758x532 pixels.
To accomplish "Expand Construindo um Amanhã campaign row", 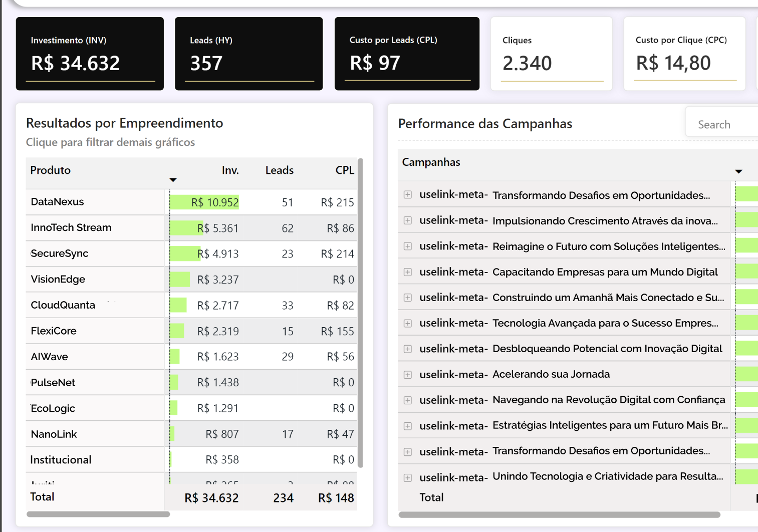I will 408,298.
